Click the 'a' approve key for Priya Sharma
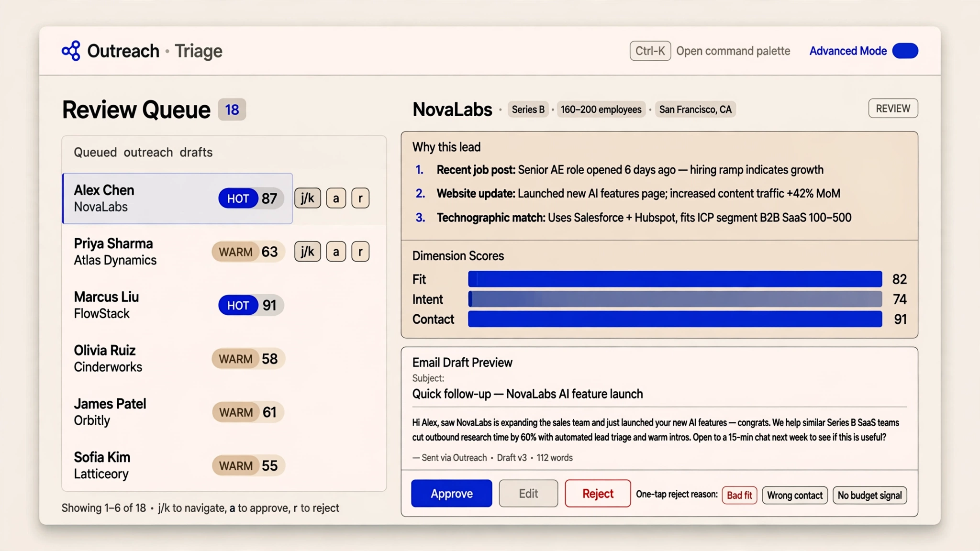Screen dimensions: 980x551 [x=336, y=252]
